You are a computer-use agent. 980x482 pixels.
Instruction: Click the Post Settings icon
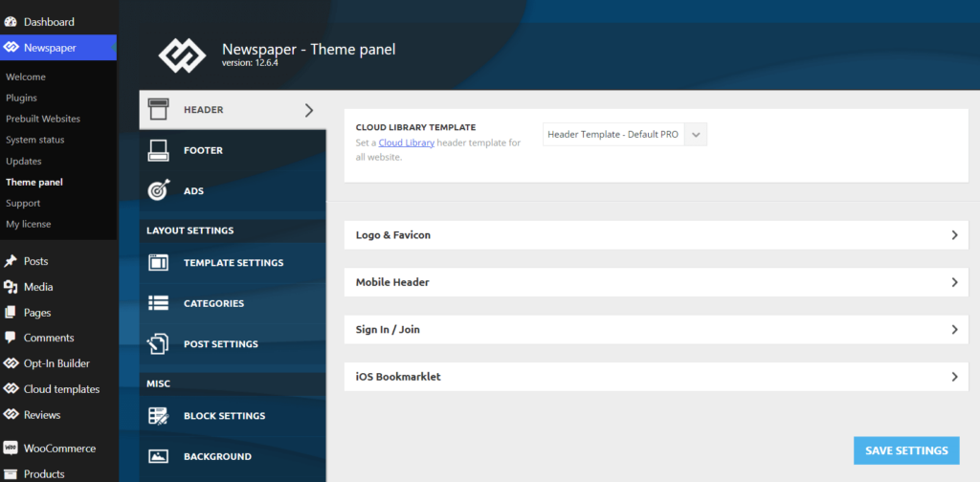158,344
